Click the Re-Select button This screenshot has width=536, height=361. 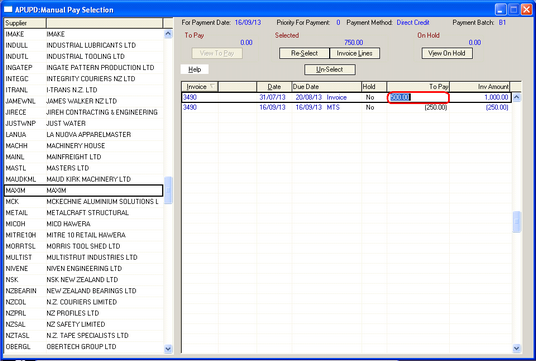pyautogui.click(x=304, y=53)
